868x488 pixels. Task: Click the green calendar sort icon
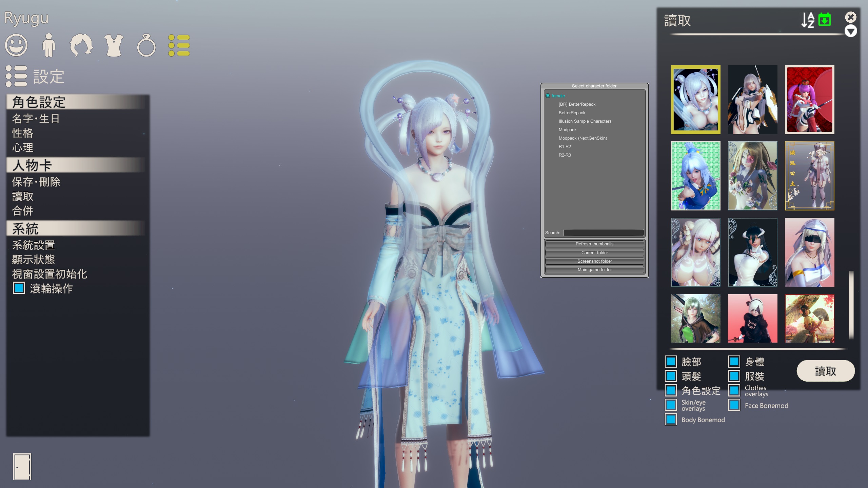coord(825,20)
